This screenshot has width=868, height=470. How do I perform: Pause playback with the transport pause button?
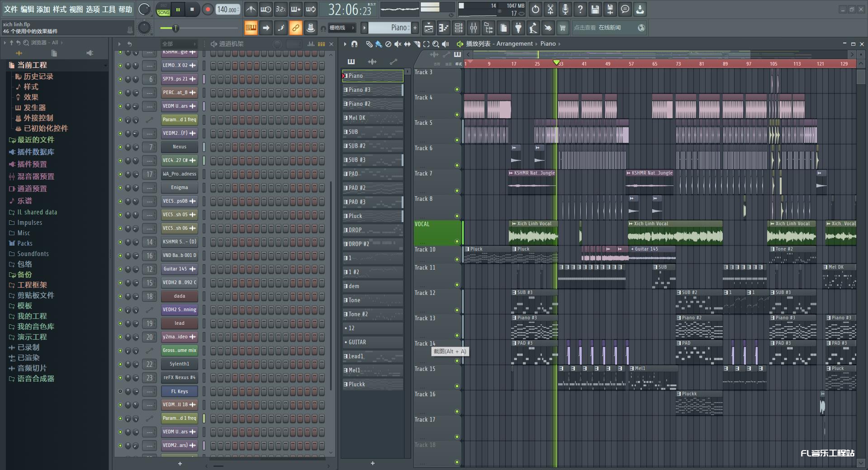tap(178, 9)
